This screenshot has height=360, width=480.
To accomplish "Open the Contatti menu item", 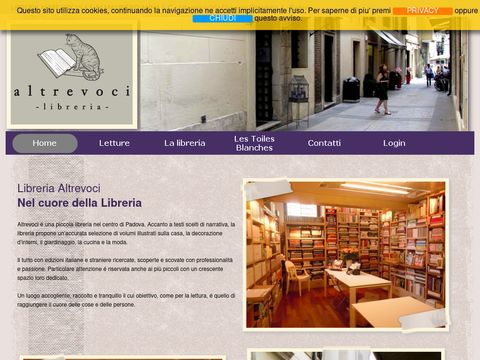I will coord(324,143).
